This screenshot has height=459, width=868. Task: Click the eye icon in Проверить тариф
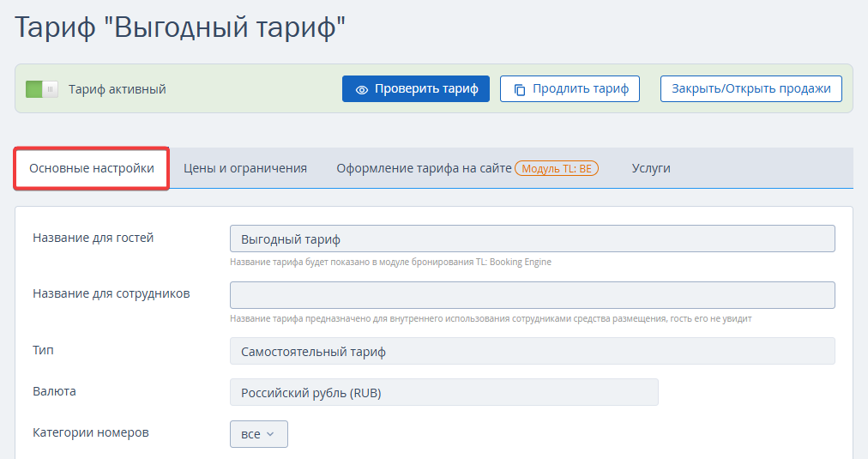click(x=362, y=89)
